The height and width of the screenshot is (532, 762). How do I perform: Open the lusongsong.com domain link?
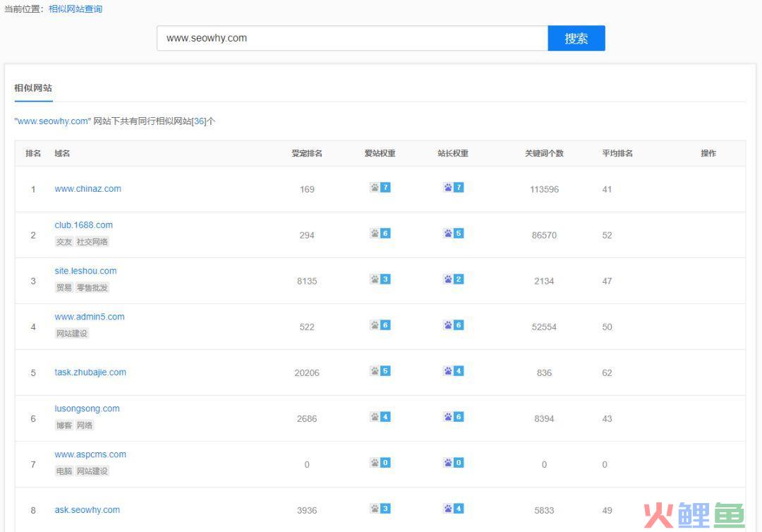[87, 409]
